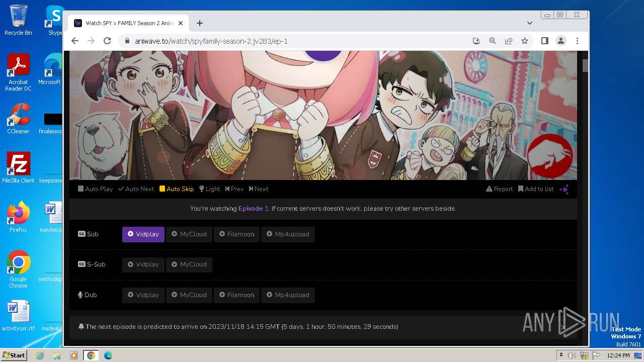644x362 pixels.
Task: Select Dub Filemoon server
Action: (236, 295)
